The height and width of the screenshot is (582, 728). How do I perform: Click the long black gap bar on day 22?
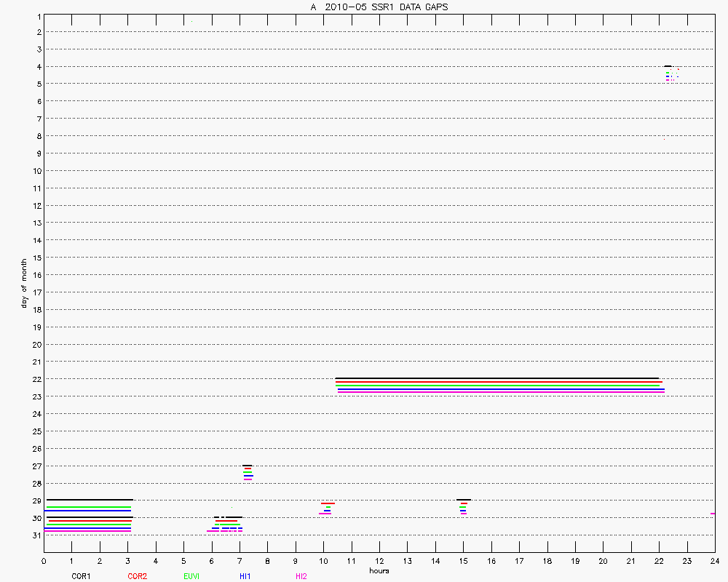coord(497,378)
